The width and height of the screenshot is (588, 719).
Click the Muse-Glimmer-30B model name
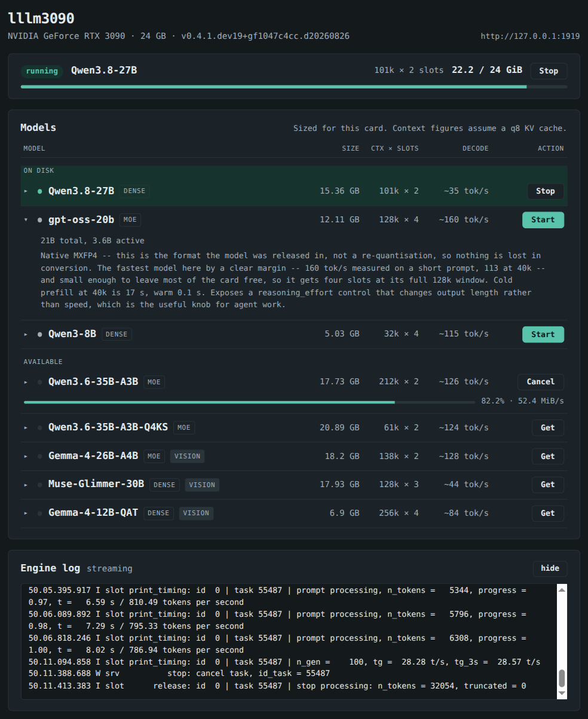(96, 485)
